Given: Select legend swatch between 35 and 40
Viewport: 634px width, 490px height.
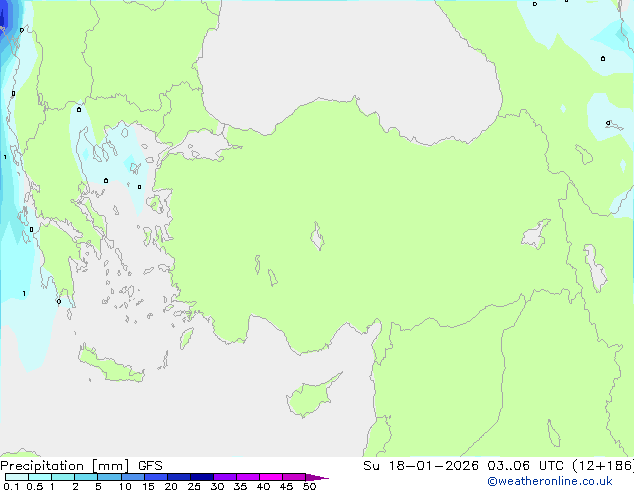Looking at the screenshot, I should click(248, 477).
